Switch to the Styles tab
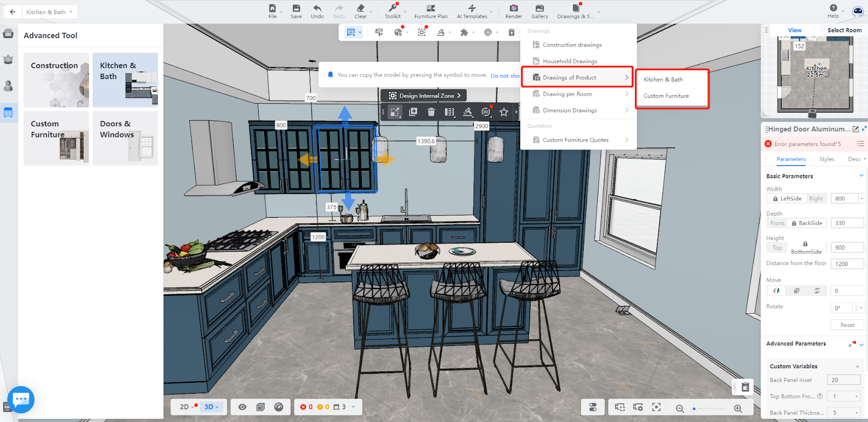The height and width of the screenshot is (422, 868). tap(827, 159)
